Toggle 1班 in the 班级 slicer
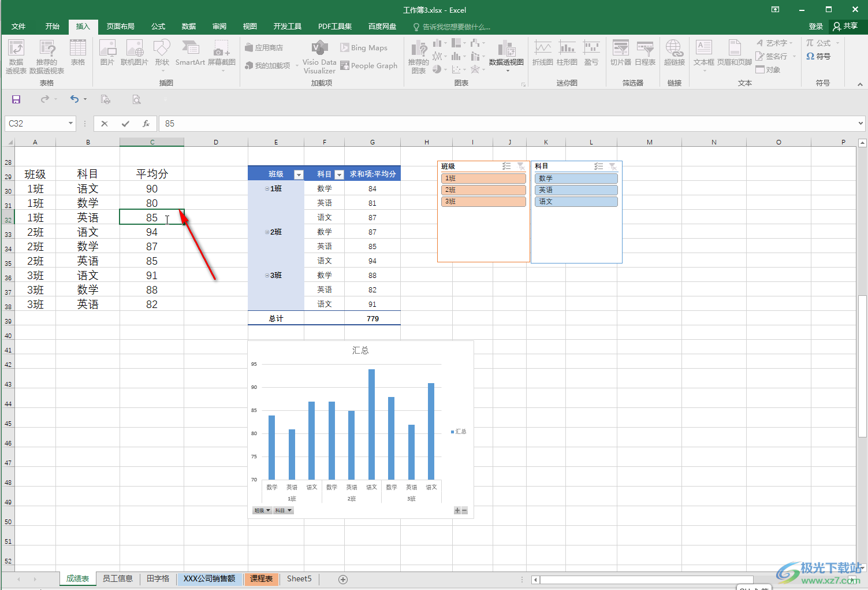The height and width of the screenshot is (590, 868). point(483,179)
